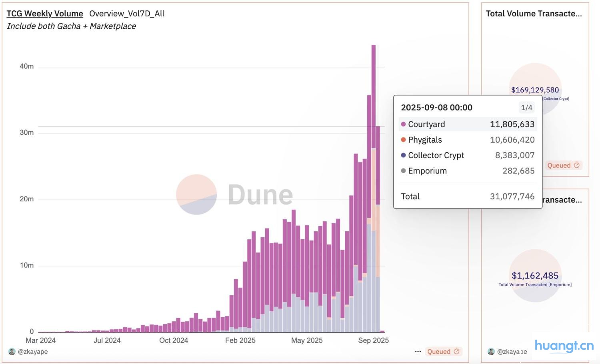Image resolution: width=600 pixels, height=364 pixels.
Task: Click the Overview_Vol7D_All query name
Action: click(127, 14)
